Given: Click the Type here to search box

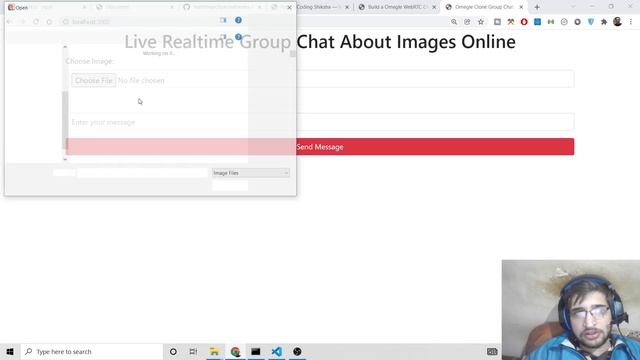Looking at the screenshot, I should [x=92, y=351].
